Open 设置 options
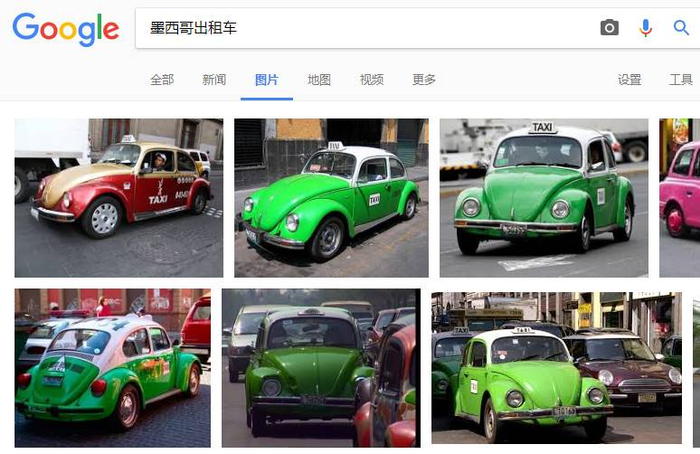Viewport: 700px width, 454px height. point(629,80)
